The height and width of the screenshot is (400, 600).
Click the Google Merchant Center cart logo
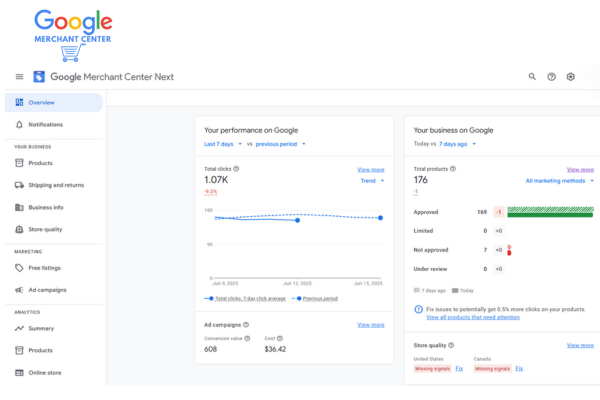[73, 35]
